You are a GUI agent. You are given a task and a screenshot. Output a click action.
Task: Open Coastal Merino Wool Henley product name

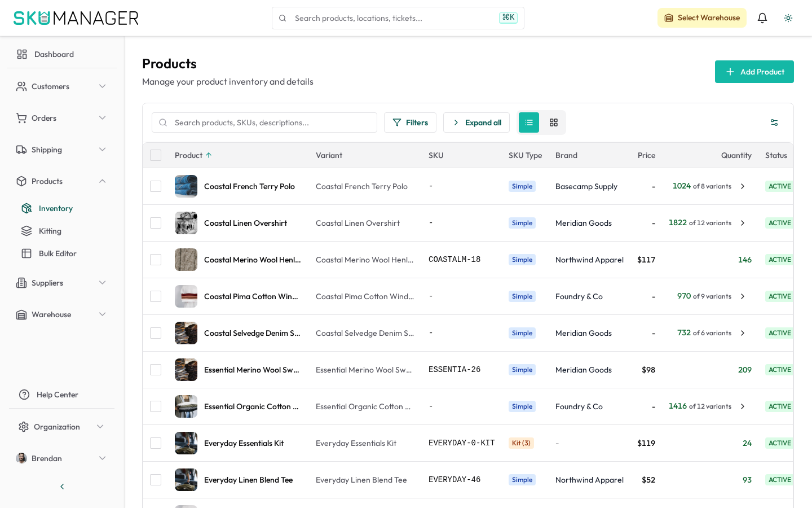tap(252, 260)
